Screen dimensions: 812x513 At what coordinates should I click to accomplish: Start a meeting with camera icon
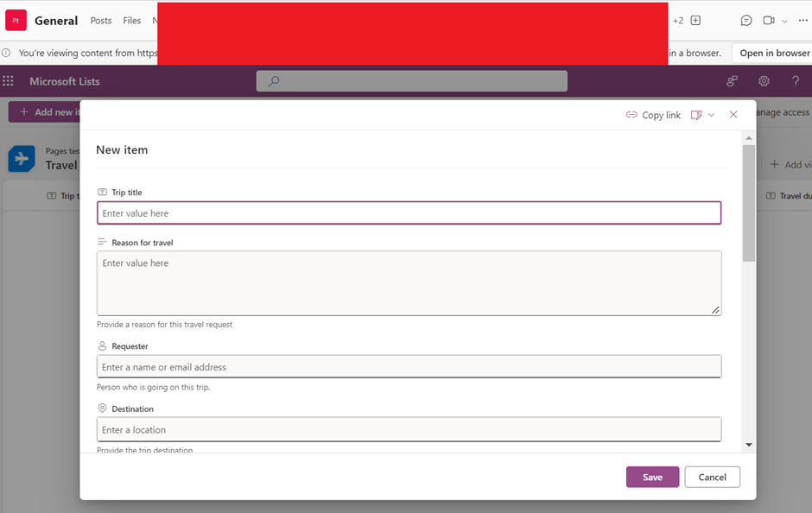click(769, 21)
